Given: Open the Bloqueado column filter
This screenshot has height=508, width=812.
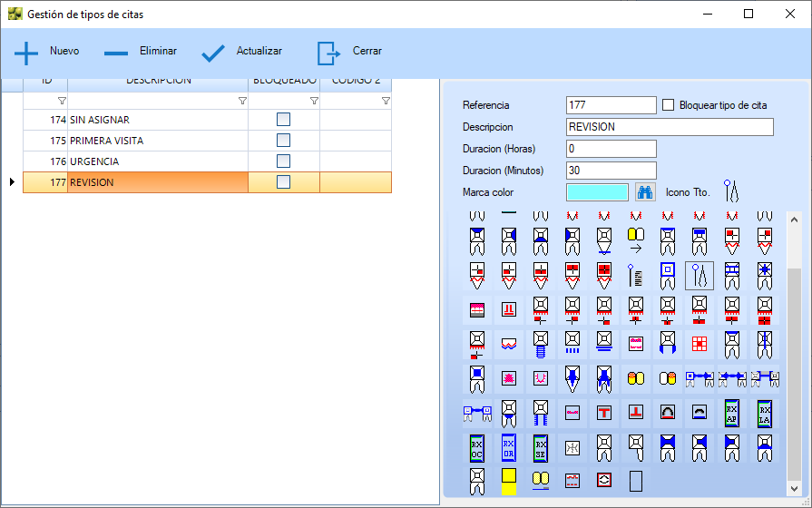Looking at the screenshot, I should pos(314,101).
